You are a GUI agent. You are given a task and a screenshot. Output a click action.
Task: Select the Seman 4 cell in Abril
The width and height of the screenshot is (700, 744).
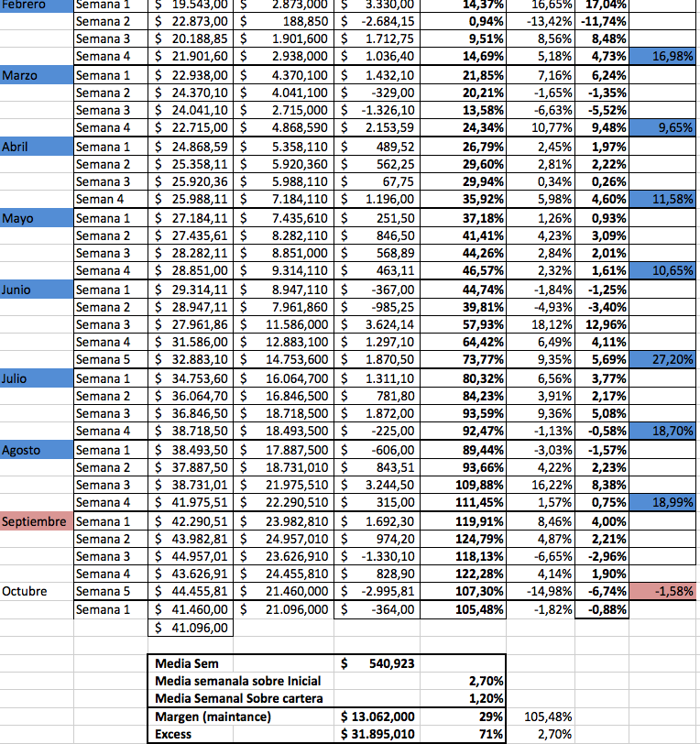tap(111, 199)
